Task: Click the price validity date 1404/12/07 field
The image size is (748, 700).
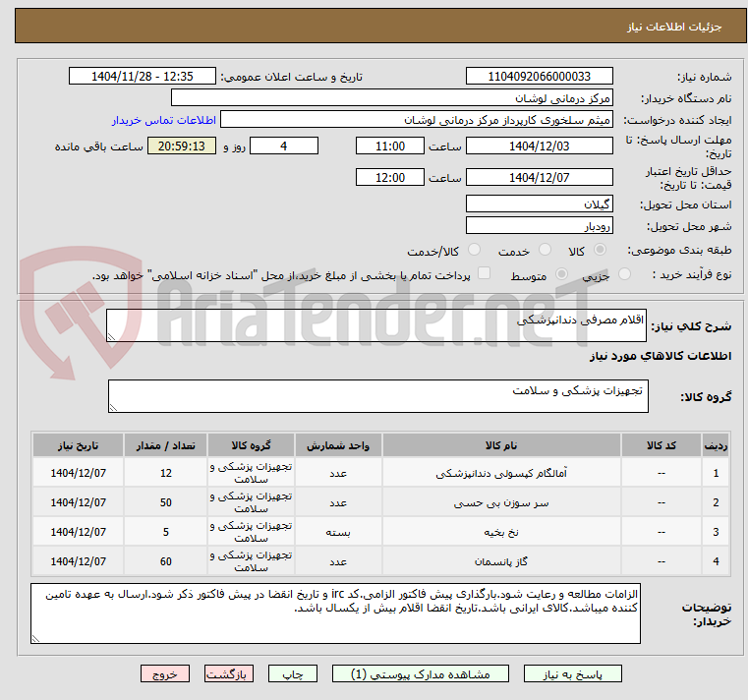Action: click(x=539, y=178)
